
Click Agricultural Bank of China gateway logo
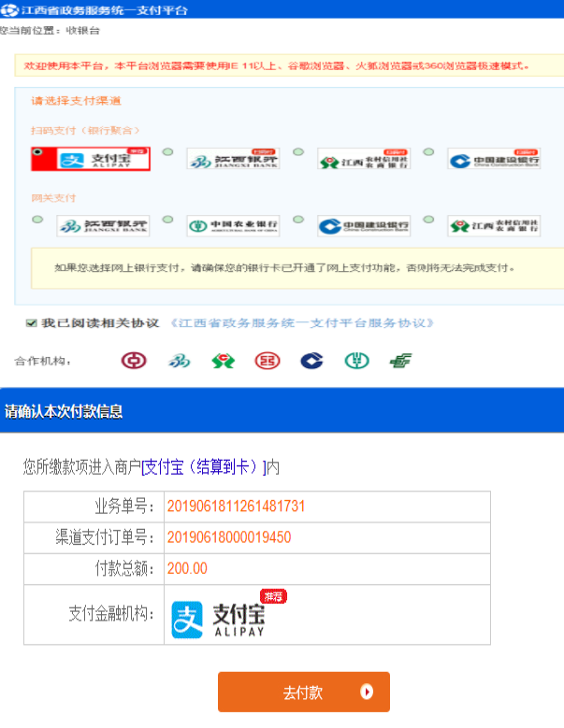pos(233,226)
